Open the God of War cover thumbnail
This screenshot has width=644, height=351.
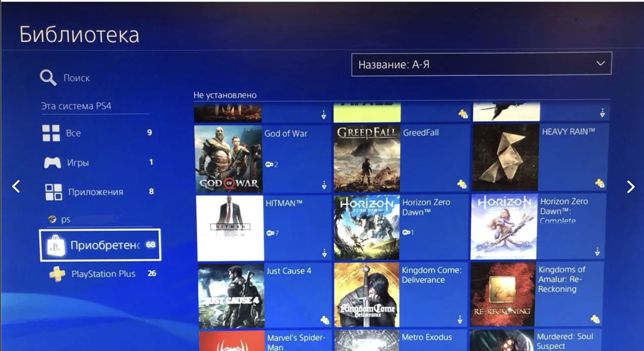coord(228,159)
